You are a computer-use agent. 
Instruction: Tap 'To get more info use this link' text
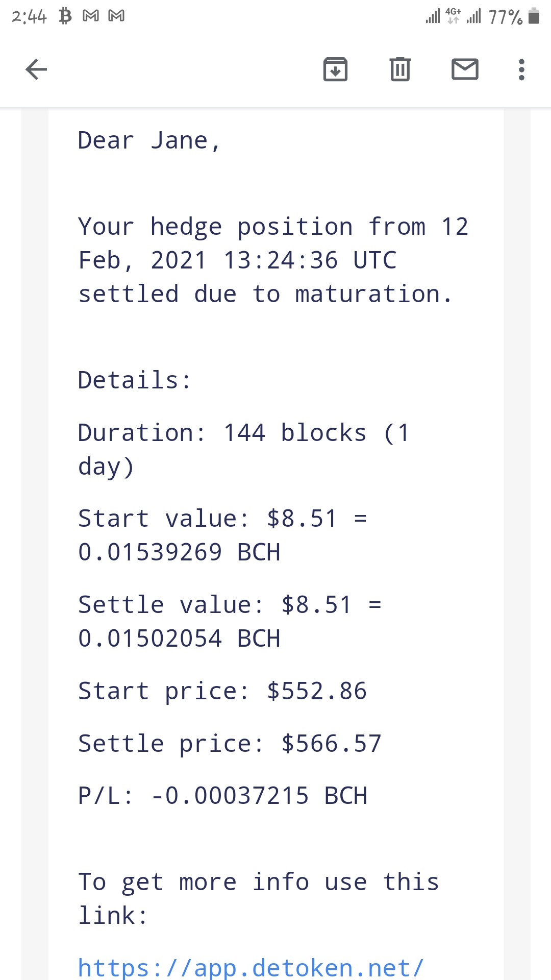[259, 899]
